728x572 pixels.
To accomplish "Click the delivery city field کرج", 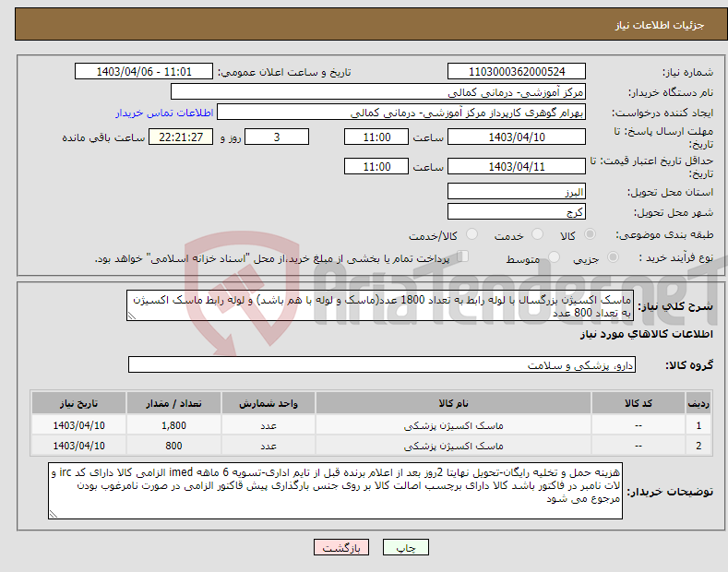I will pos(517,211).
